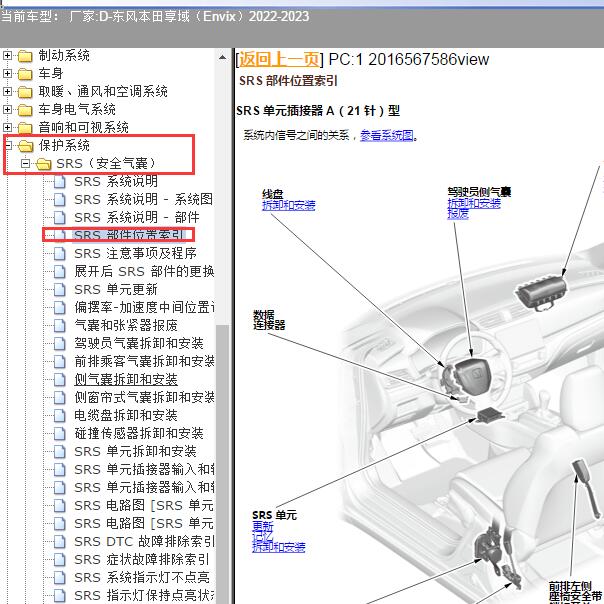Screen dimensions: 604x604
Task: Click the 制动系统 folder icon
Action: coord(25,56)
